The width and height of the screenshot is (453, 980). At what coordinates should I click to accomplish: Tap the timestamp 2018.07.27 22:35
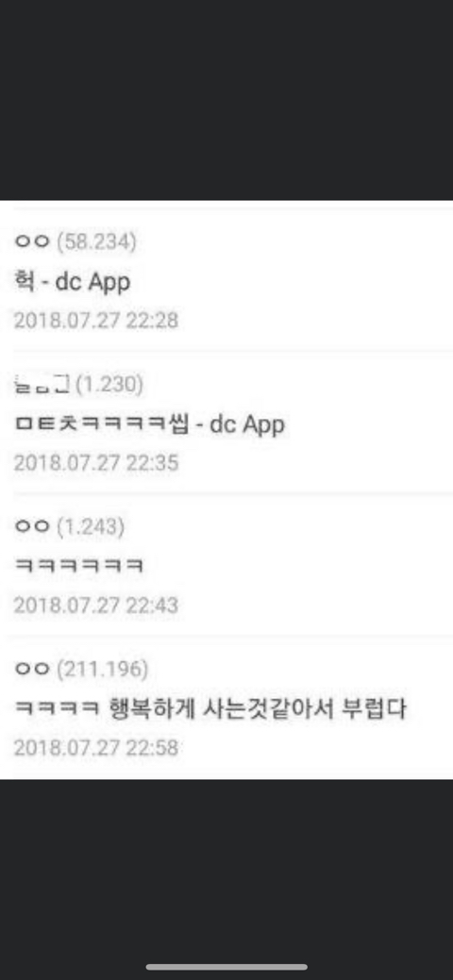[96, 463]
